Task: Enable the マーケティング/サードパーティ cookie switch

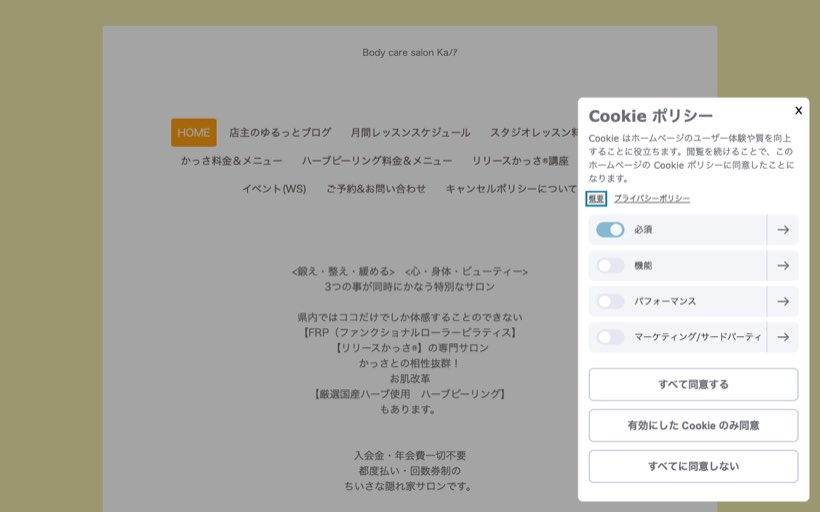Action: [610, 337]
